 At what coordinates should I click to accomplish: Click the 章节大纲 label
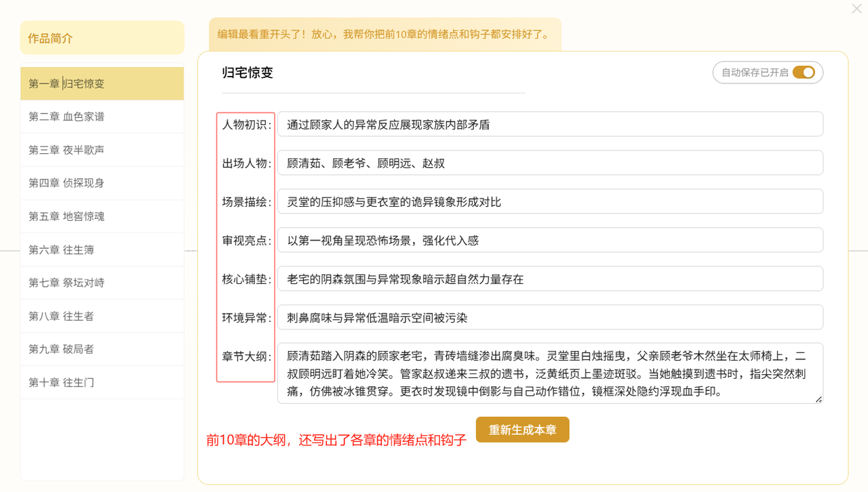click(247, 356)
